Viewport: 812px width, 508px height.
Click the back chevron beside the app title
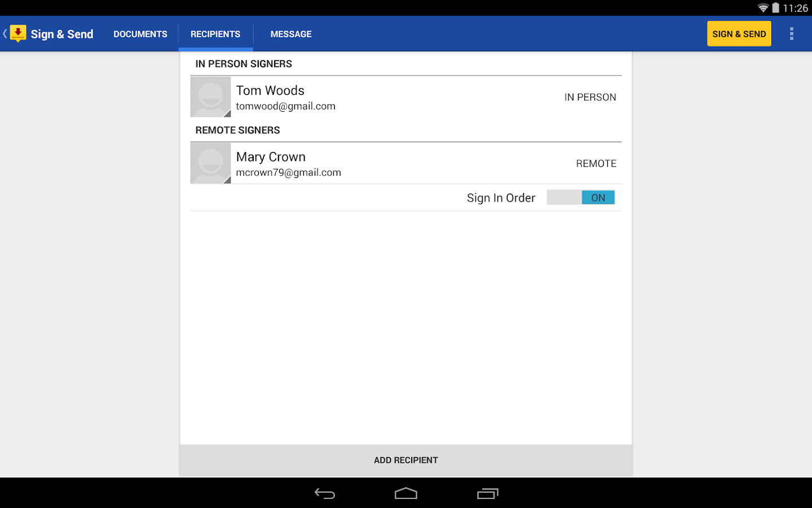point(4,33)
